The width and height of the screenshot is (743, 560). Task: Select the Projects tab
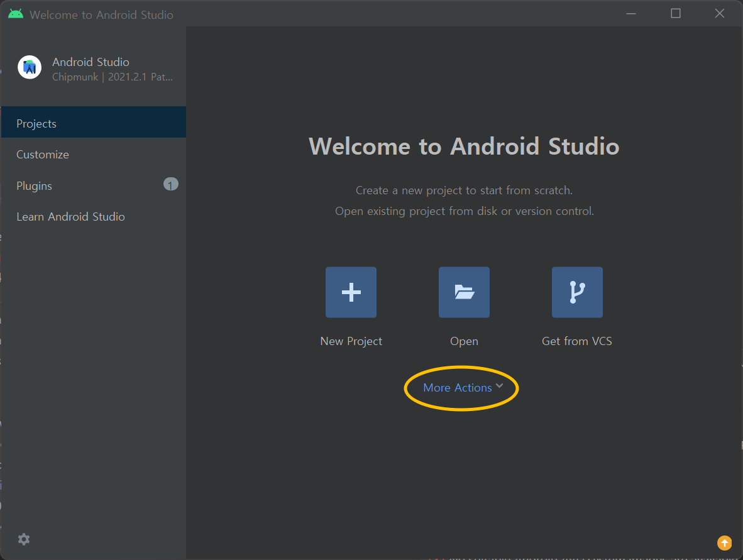click(x=94, y=122)
